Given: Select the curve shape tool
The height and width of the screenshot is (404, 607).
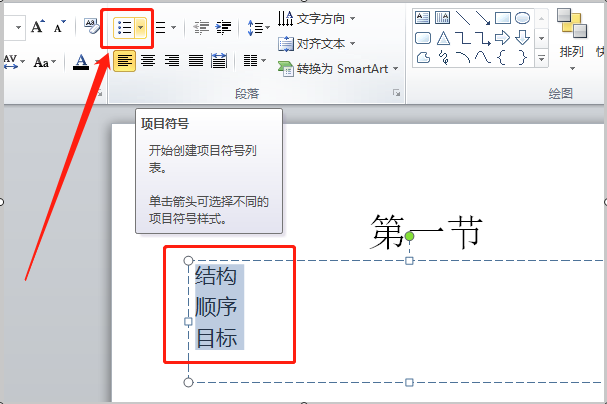Looking at the screenshot, I should coord(483,58).
